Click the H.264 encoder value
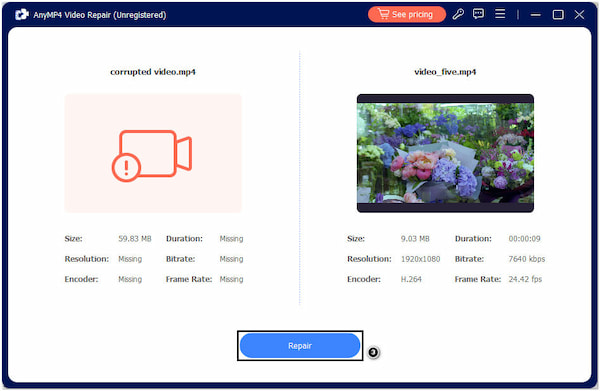Image resolution: width=600 pixels, height=391 pixels. [x=411, y=279]
